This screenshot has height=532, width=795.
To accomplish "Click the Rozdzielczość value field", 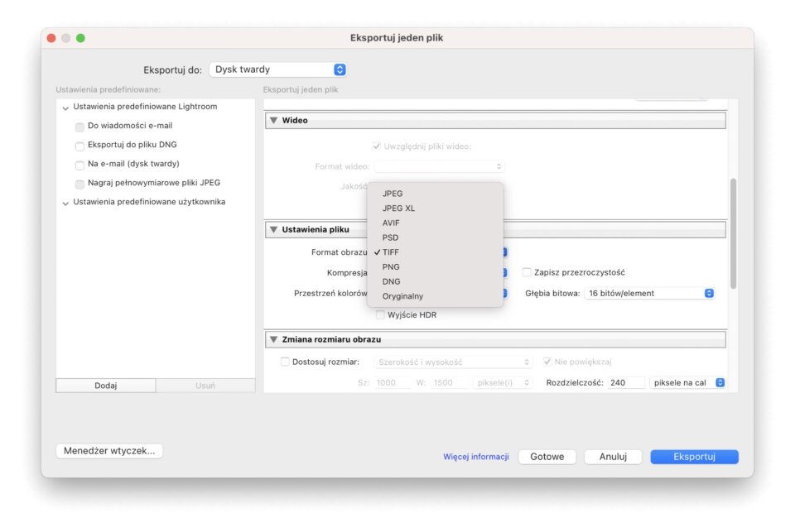I will (627, 383).
